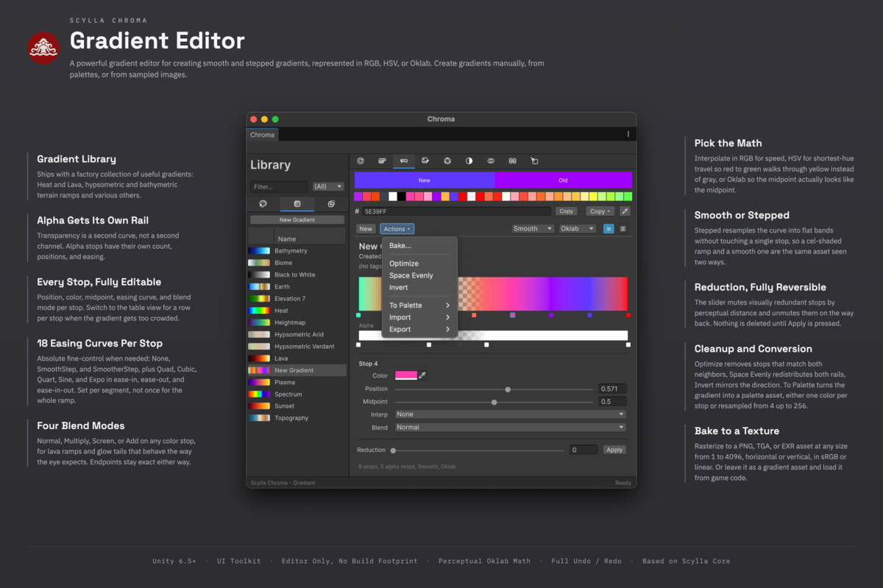The height and width of the screenshot is (588, 883).
Task: Click the Reduction slider handle
Action: tap(394, 450)
